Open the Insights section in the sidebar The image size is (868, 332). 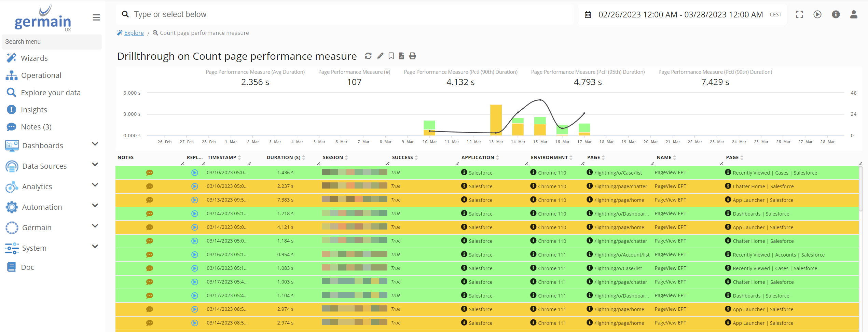point(34,109)
